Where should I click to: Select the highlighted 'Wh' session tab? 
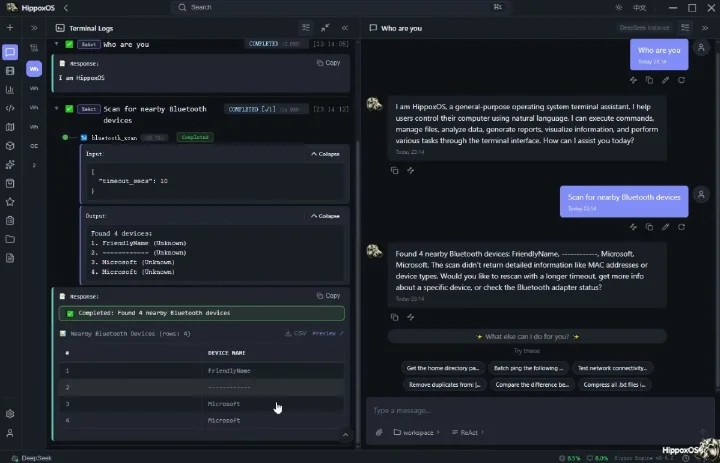tap(34, 69)
